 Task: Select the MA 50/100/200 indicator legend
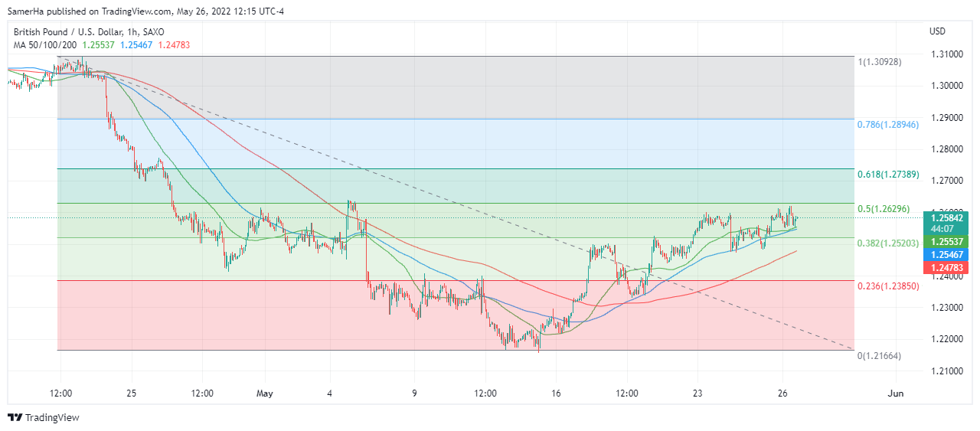pyautogui.click(x=44, y=45)
